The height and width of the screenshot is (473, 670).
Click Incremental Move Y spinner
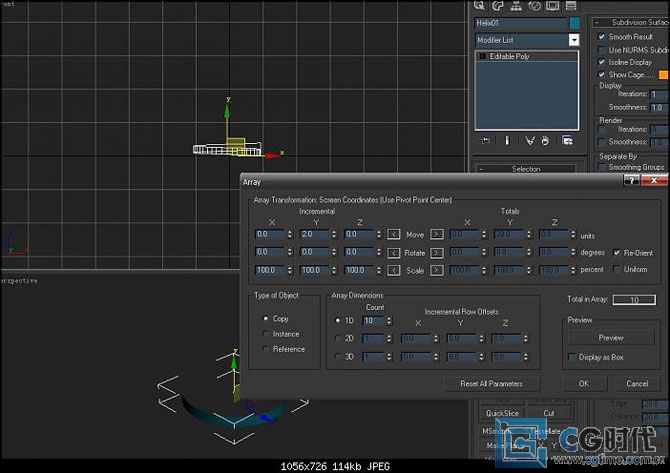click(x=334, y=234)
